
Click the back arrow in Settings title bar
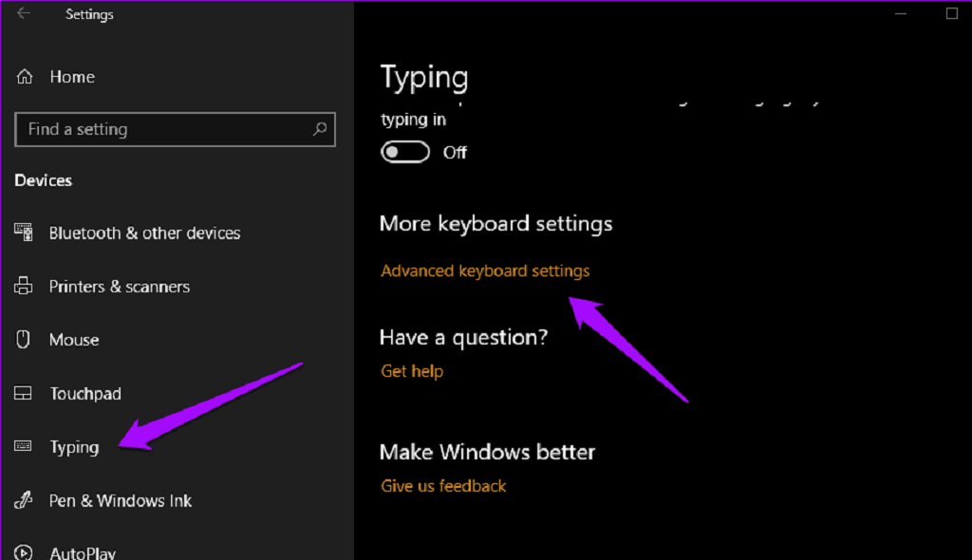[x=24, y=13]
